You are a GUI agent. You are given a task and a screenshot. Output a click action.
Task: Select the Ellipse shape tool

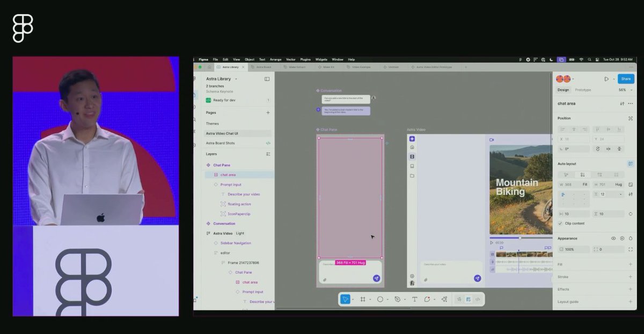pos(380,299)
